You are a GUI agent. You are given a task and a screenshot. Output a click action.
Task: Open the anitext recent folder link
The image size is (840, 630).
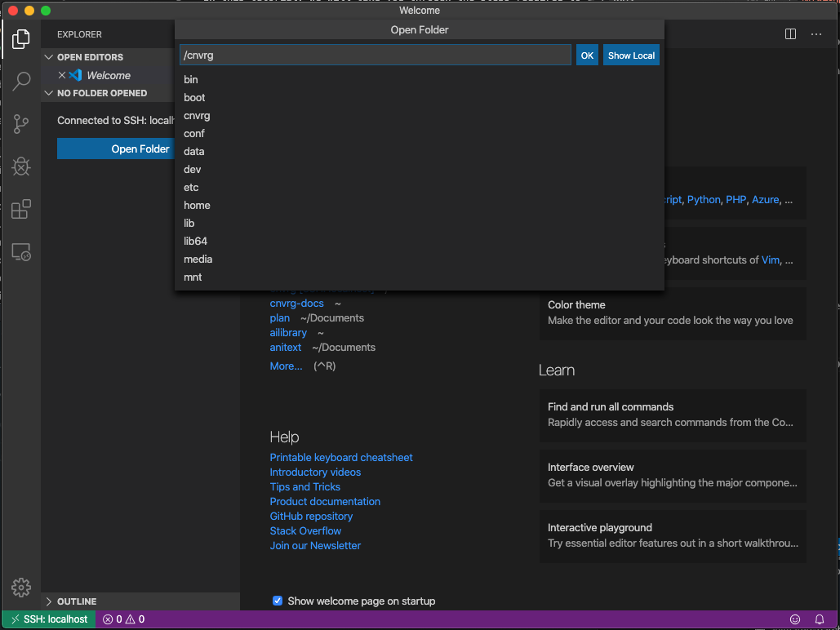point(286,347)
